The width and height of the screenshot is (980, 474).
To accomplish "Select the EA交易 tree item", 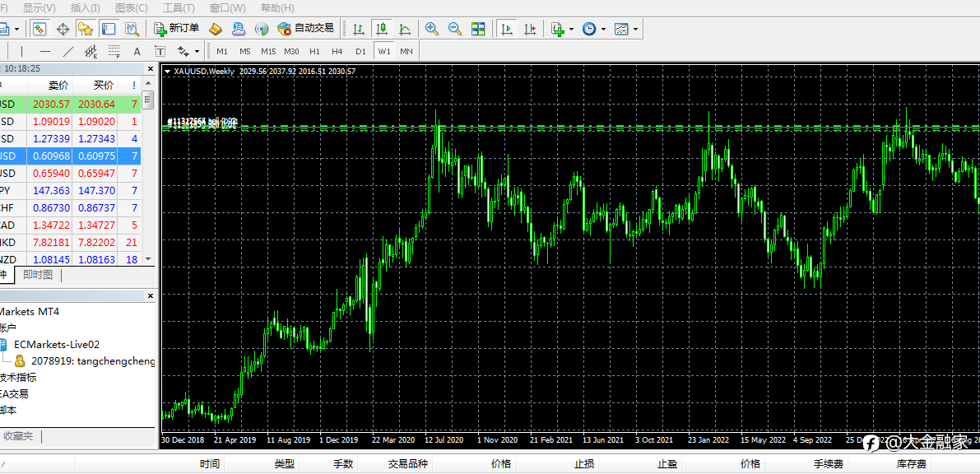I will [x=14, y=394].
